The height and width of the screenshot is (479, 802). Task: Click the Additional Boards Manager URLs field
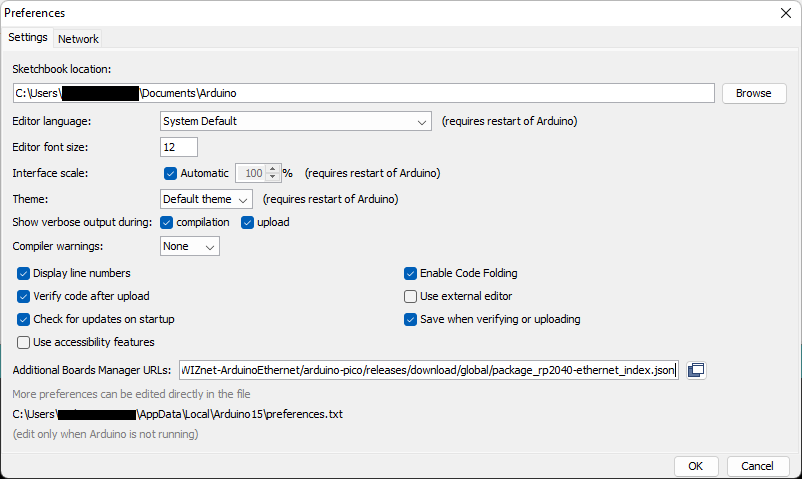(x=429, y=370)
